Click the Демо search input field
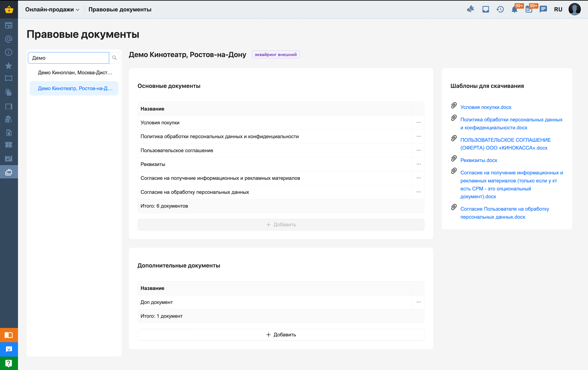This screenshot has width=588, height=370. 68,58
